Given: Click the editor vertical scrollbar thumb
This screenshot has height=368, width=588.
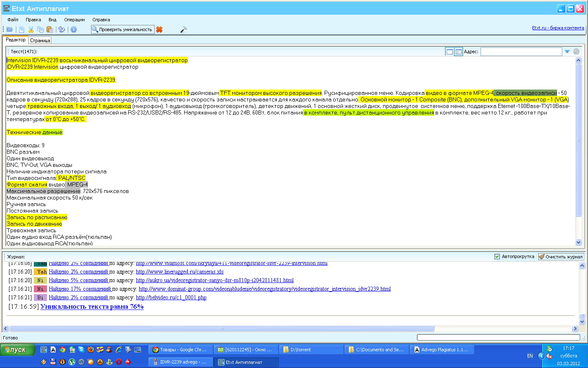Looking at the screenshot, I should (578, 140).
